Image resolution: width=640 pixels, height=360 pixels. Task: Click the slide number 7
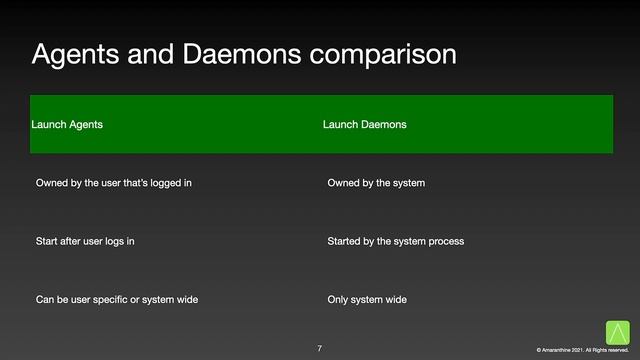[x=320, y=348]
